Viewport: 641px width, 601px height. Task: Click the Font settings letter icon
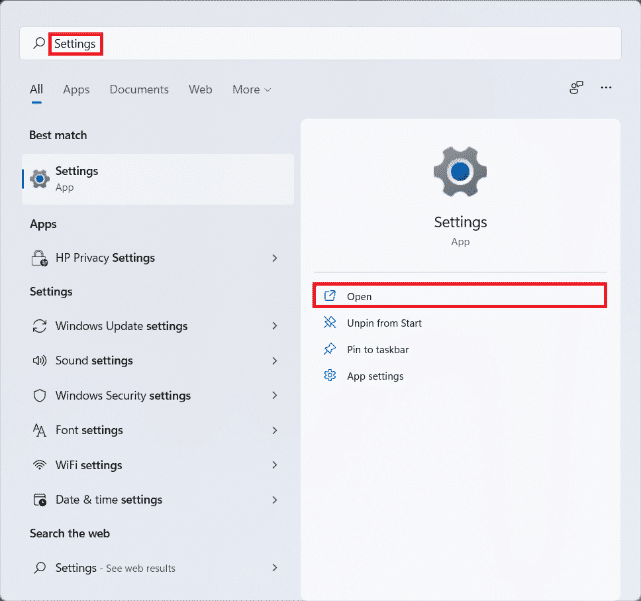tap(40, 430)
